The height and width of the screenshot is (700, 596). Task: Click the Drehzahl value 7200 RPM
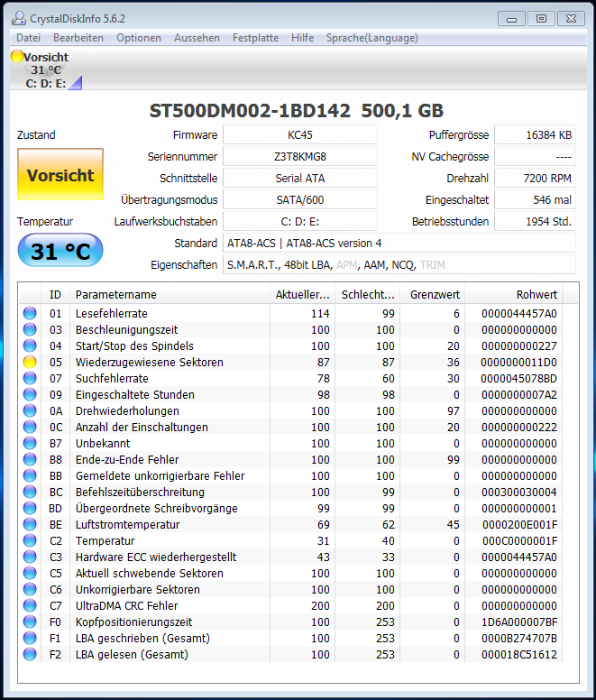point(536,178)
